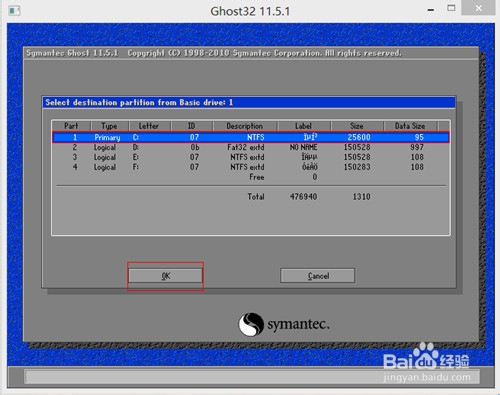
Task: Select the Logical D: partition row
Action: (x=251, y=147)
